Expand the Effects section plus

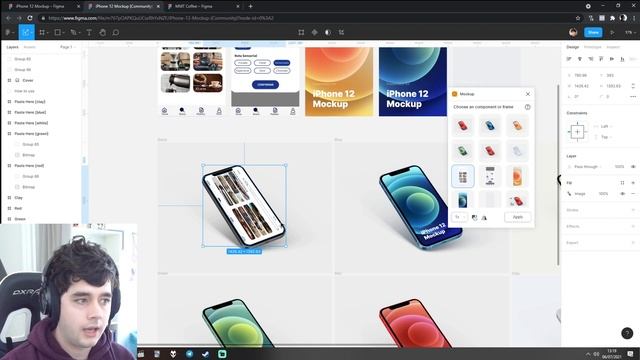click(x=633, y=226)
